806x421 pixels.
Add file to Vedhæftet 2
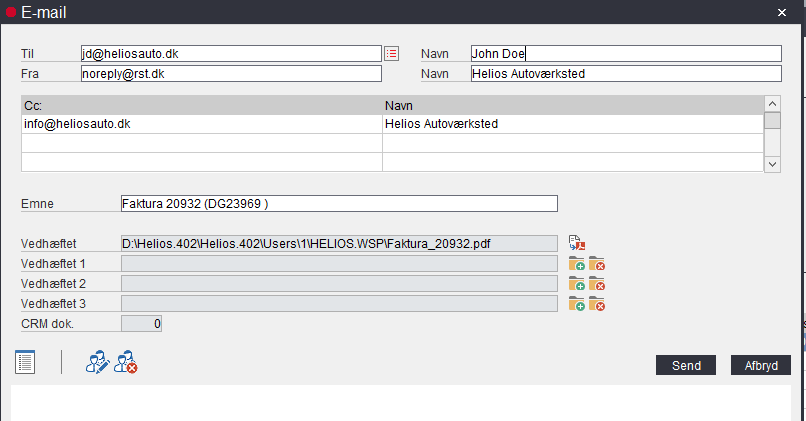[x=576, y=284]
